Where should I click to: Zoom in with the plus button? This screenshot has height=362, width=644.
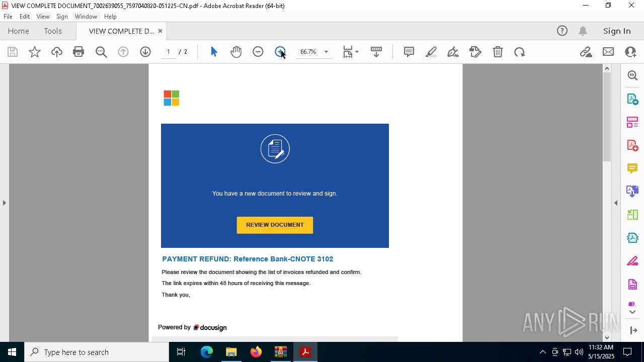280,52
